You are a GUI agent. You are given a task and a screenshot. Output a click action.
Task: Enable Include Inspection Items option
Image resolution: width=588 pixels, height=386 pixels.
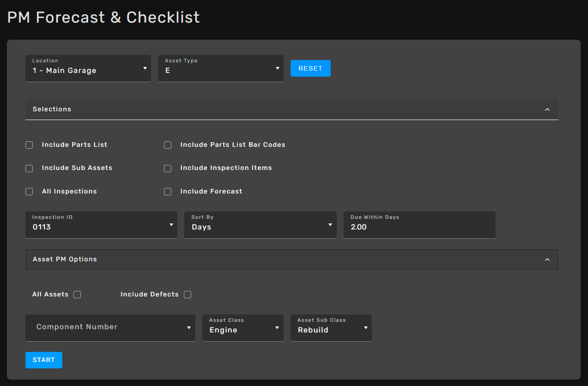(x=168, y=168)
